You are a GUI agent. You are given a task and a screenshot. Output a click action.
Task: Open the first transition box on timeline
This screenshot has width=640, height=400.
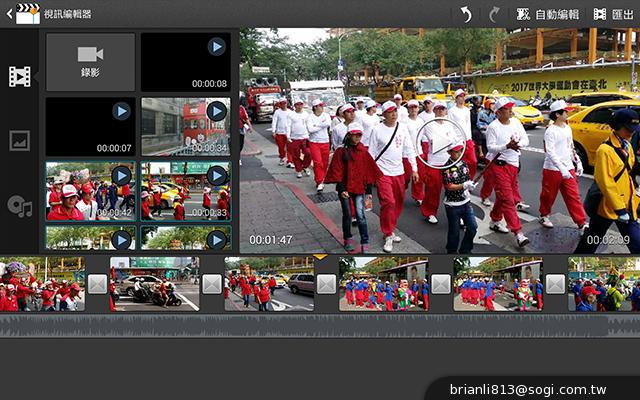pos(97,284)
